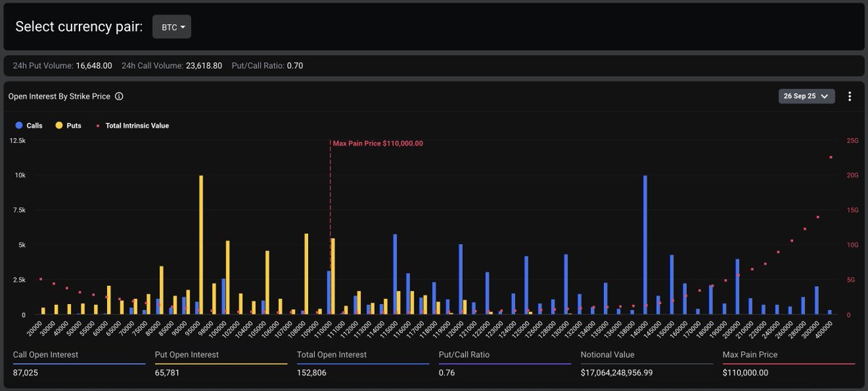The height and width of the screenshot is (391, 868).
Task: Click the Put Open Interest stat 65,781
Action: point(169,372)
